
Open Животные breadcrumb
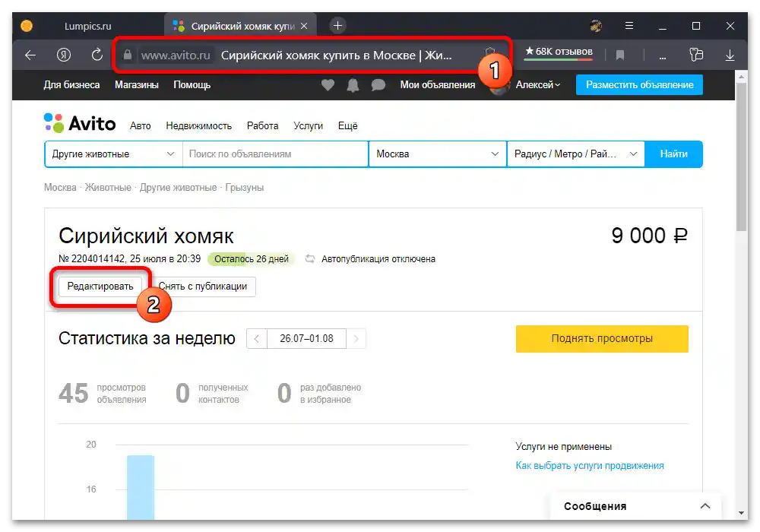108,188
